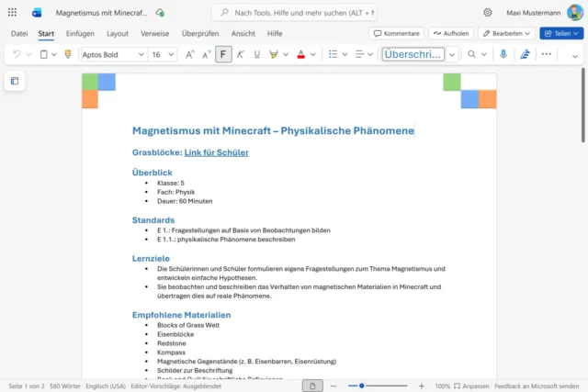Open more ribbon options ellipsis

pos(547,54)
